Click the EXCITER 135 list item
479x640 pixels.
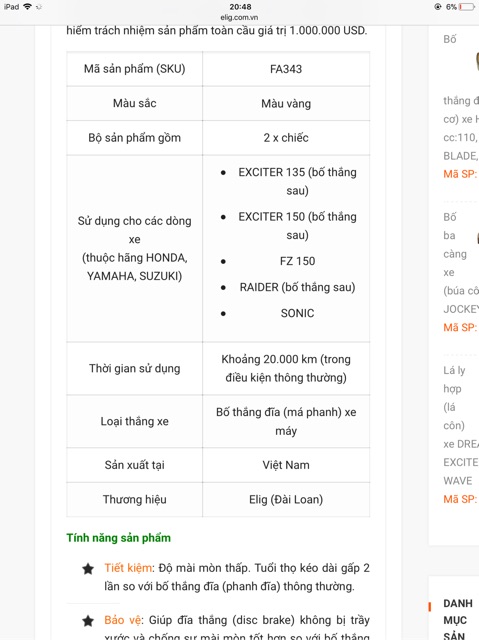[297, 181]
